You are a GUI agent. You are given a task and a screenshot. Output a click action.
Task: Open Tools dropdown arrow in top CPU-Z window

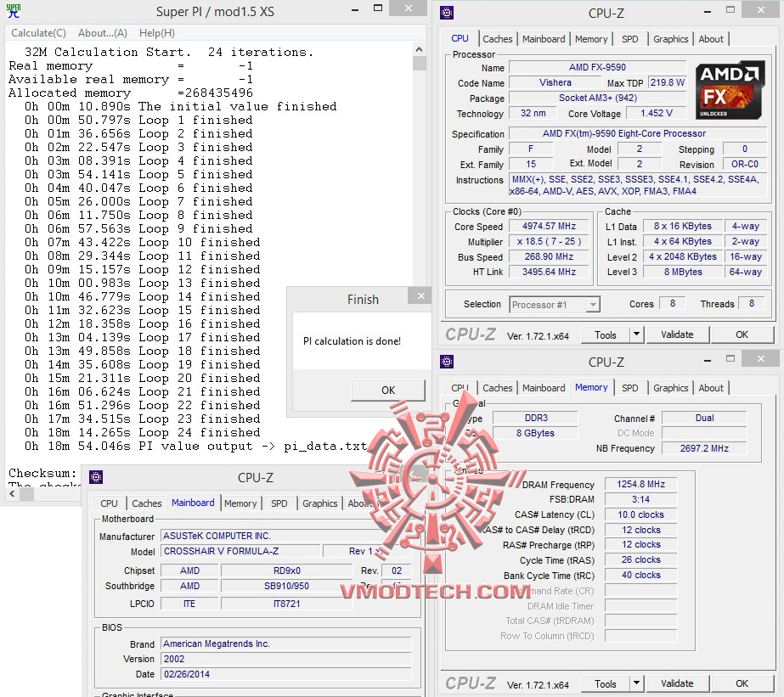tap(636, 334)
